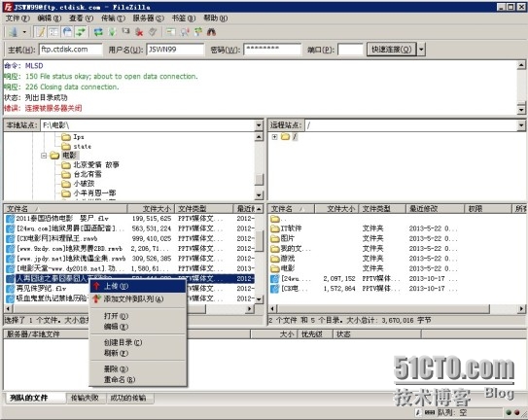Switch to 传输失败 tab

click(x=85, y=398)
